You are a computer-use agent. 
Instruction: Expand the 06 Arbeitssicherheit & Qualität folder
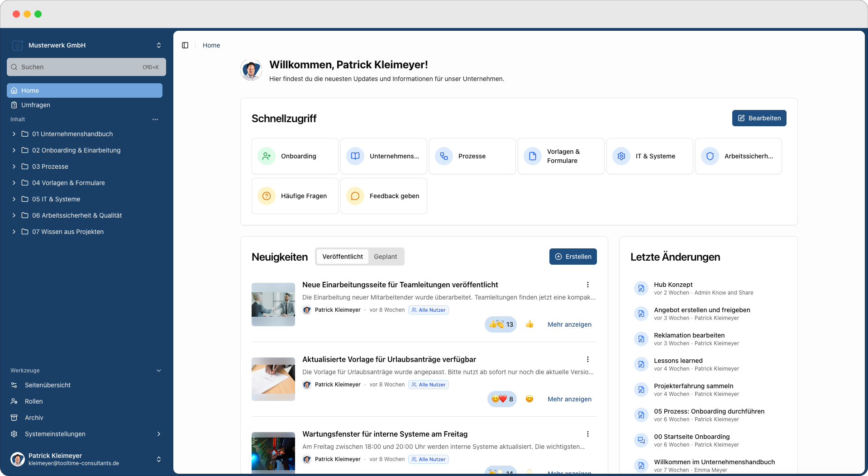tap(14, 215)
